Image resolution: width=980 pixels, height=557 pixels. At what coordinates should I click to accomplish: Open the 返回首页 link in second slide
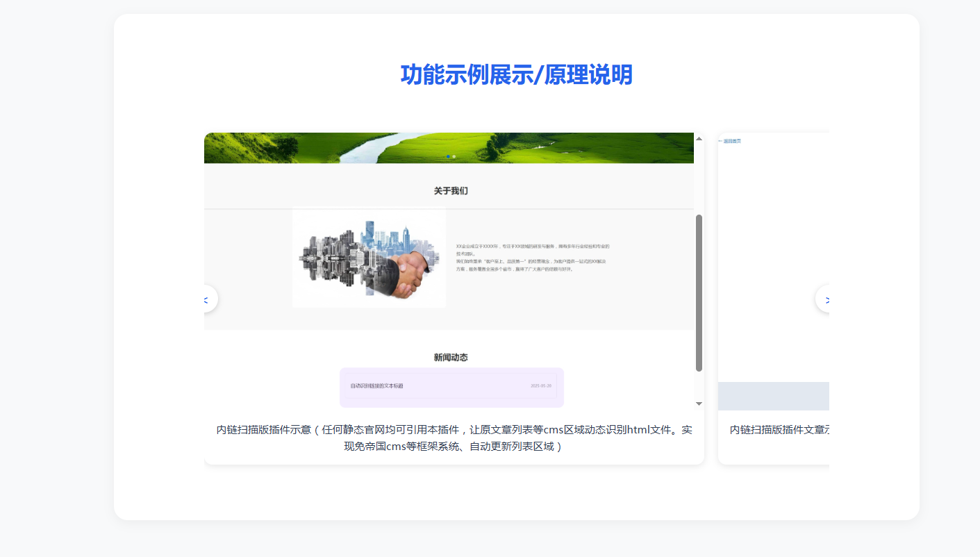(731, 141)
